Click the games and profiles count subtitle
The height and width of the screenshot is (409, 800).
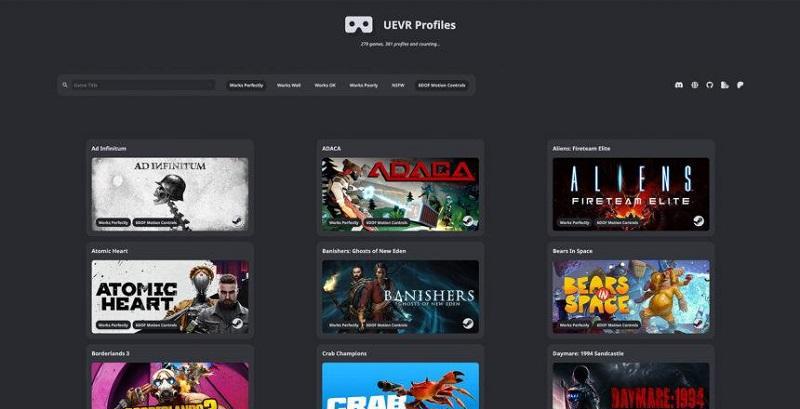(400, 44)
